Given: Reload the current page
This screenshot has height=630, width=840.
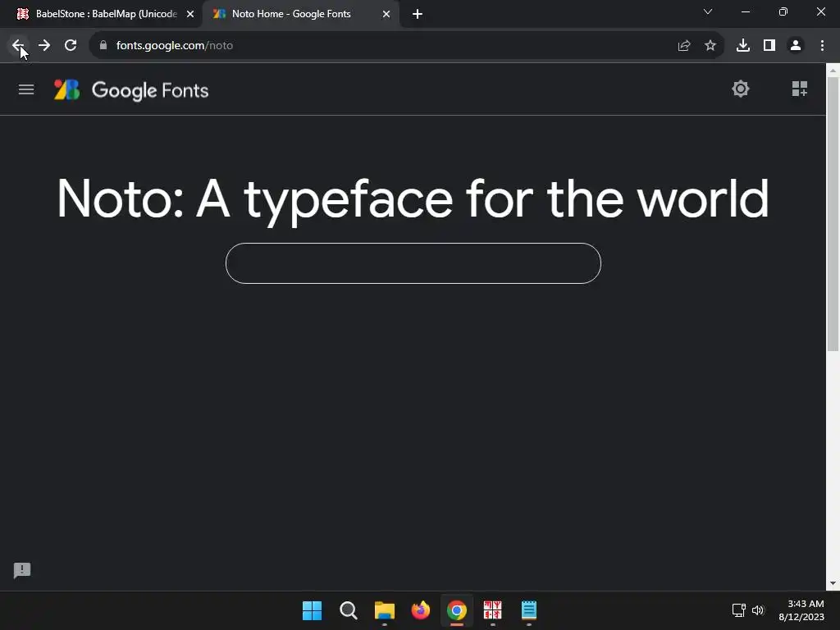Looking at the screenshot, I should (71, 46).
